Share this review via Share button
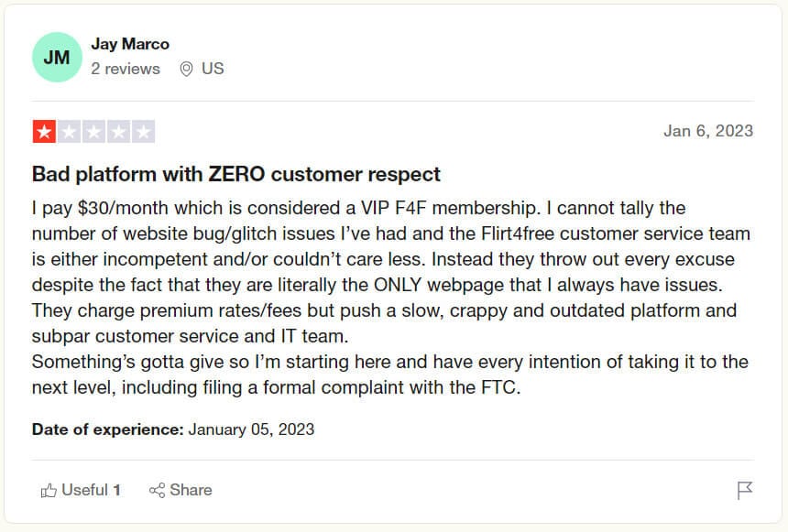 (x=181, y=490)
